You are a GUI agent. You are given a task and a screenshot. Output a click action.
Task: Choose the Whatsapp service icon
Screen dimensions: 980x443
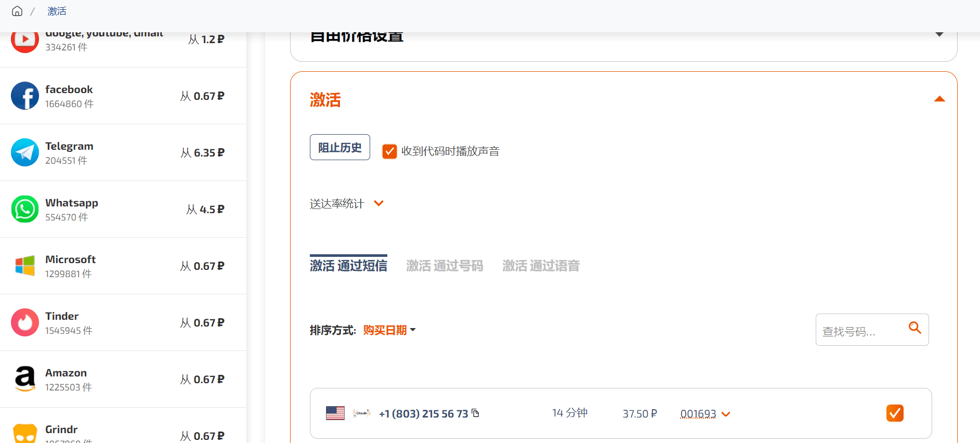tap(25, 209)
